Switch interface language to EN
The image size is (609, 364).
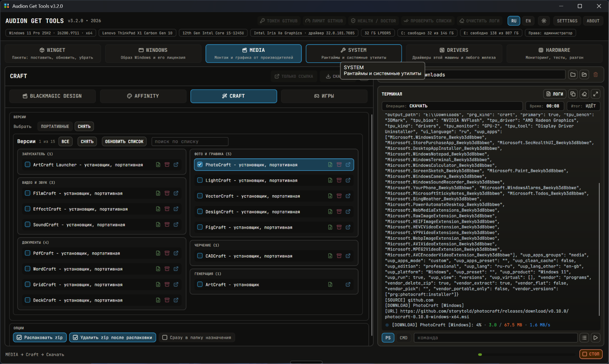click(x=528, y=21)
